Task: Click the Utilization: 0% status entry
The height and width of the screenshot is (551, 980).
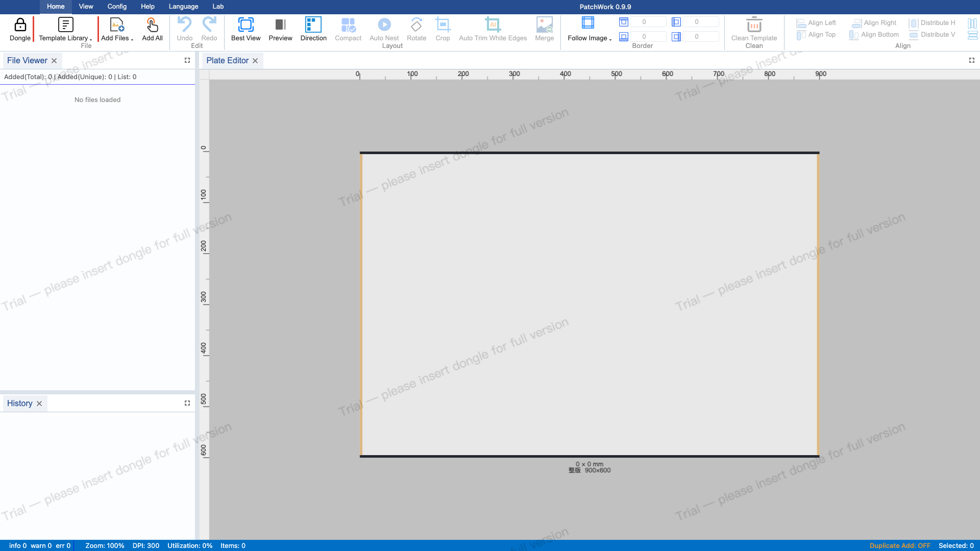Action: (190, 545)
